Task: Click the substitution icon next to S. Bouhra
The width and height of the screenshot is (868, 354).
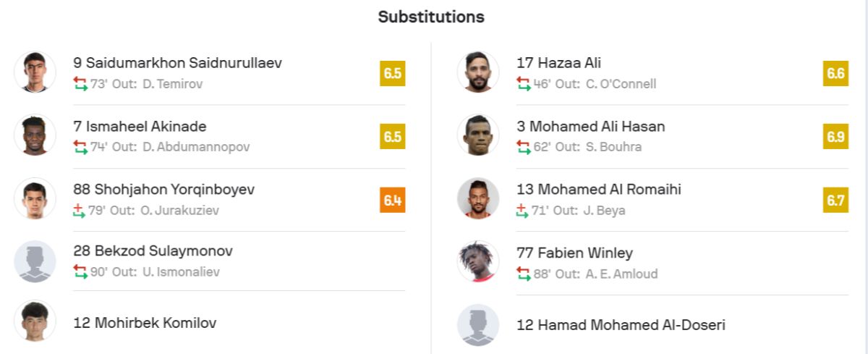Action: pos(524,147)
